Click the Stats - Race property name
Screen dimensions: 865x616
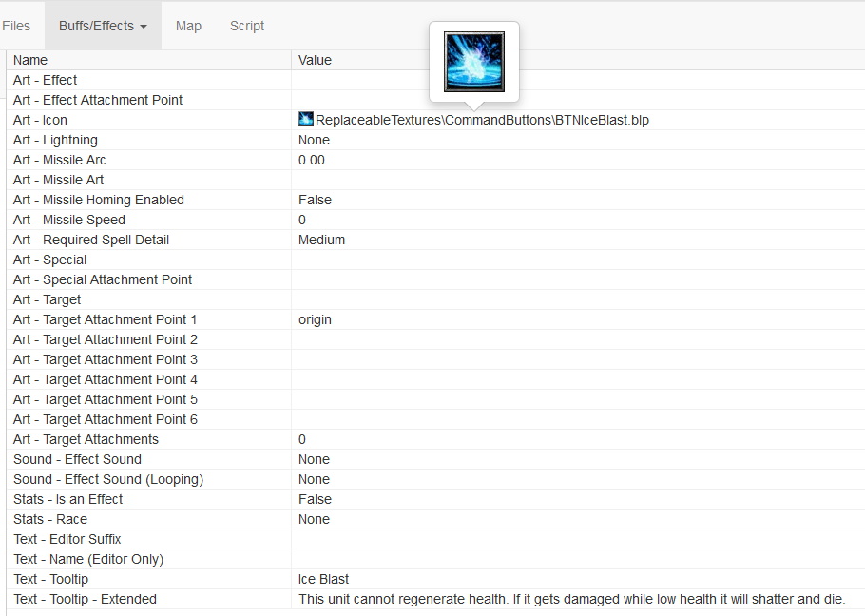50,519
